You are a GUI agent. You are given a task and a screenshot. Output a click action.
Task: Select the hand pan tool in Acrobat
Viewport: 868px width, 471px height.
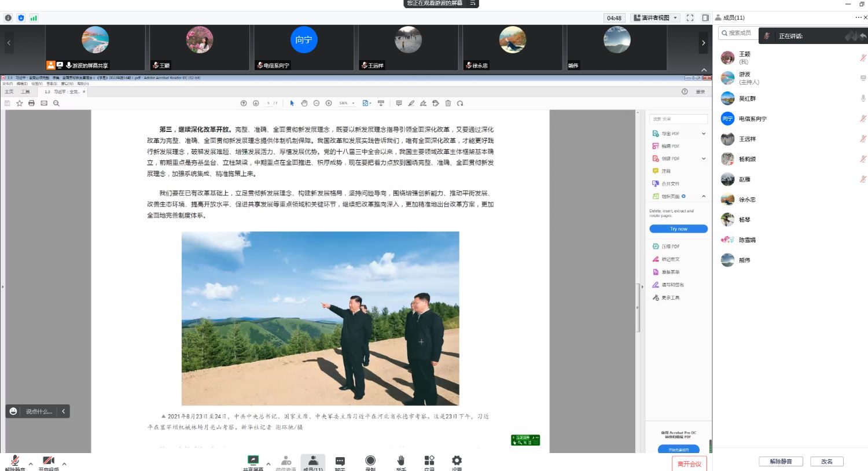pyautogui.click(x=304, y=103)
